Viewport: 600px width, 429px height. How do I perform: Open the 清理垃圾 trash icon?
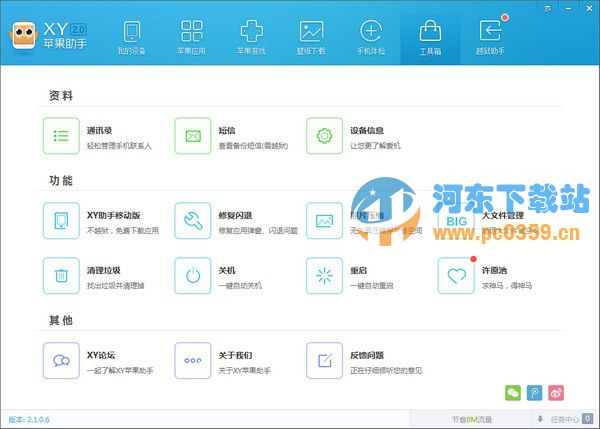tap(61, 276)
